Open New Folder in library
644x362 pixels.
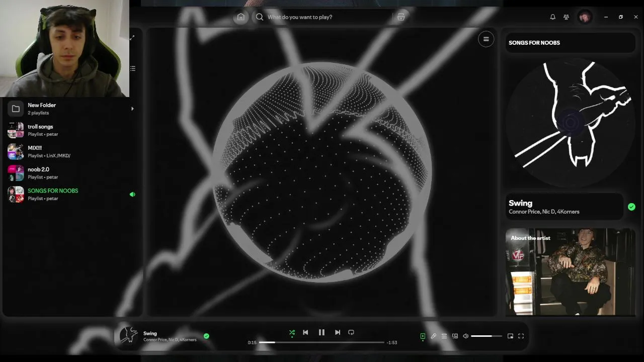pyautogui.click(x=71, y=109)
